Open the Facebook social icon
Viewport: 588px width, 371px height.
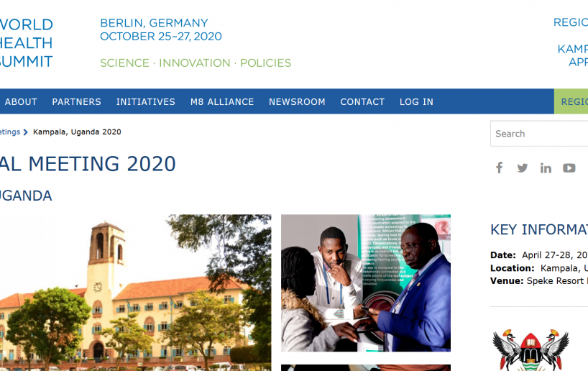point(499,168)
